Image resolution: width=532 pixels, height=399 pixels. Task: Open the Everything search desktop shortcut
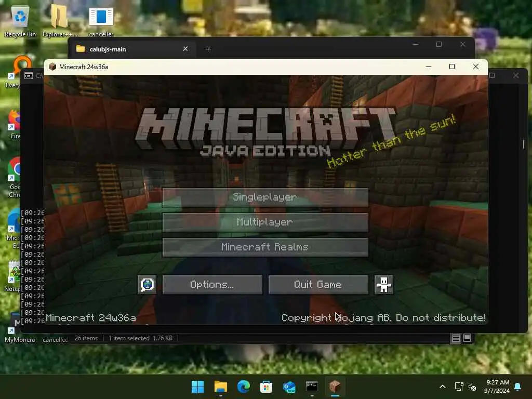(x=15, y=72)
